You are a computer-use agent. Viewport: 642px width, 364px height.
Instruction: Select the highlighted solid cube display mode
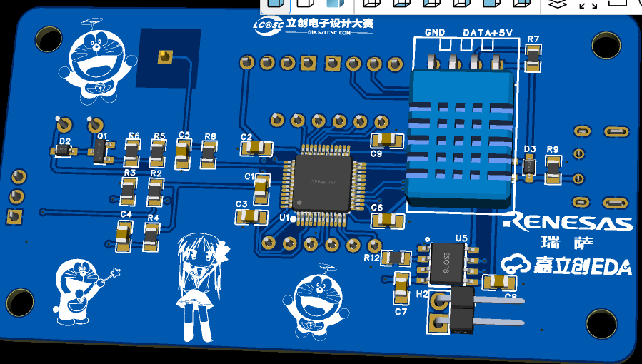(275, 5)
